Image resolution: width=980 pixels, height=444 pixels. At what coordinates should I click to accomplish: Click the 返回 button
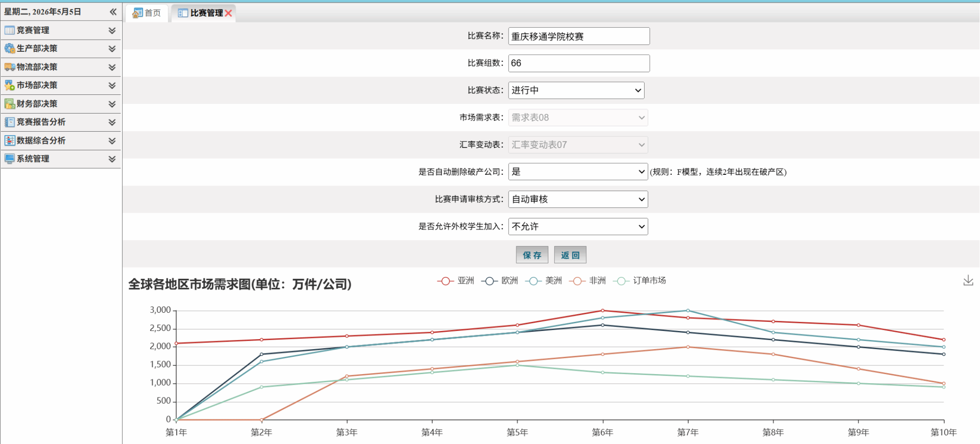tap(570, 255)
